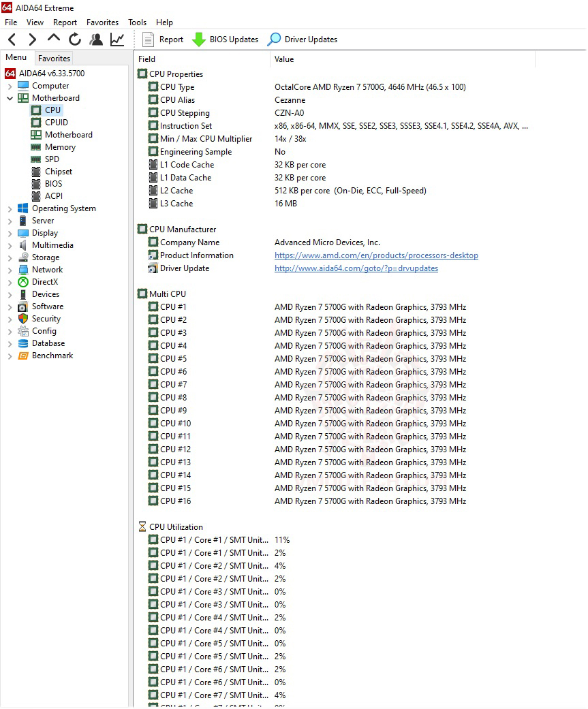Open the graph chart toolbar icon
The height and width of the screenshot is (709, 588).
(x=117, y=40)
